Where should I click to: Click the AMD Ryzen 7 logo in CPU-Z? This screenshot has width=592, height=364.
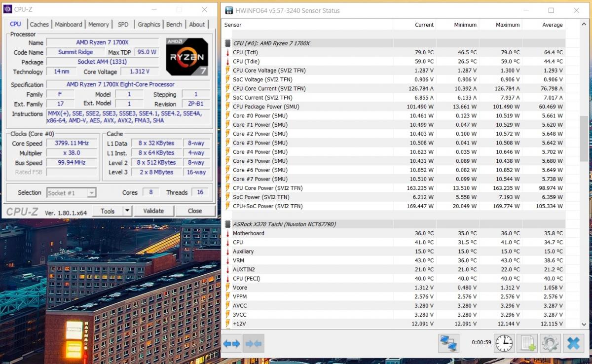point(187,57)
